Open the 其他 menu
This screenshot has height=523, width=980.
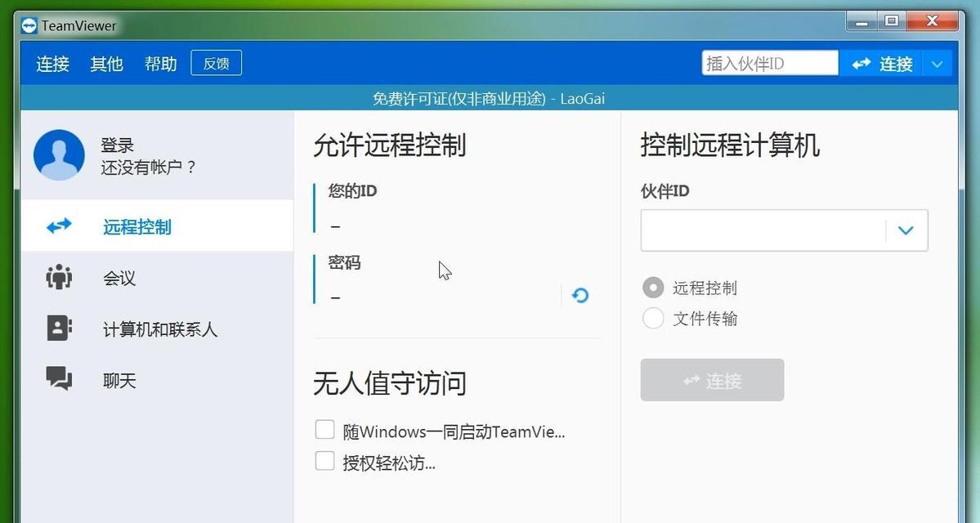106,64
